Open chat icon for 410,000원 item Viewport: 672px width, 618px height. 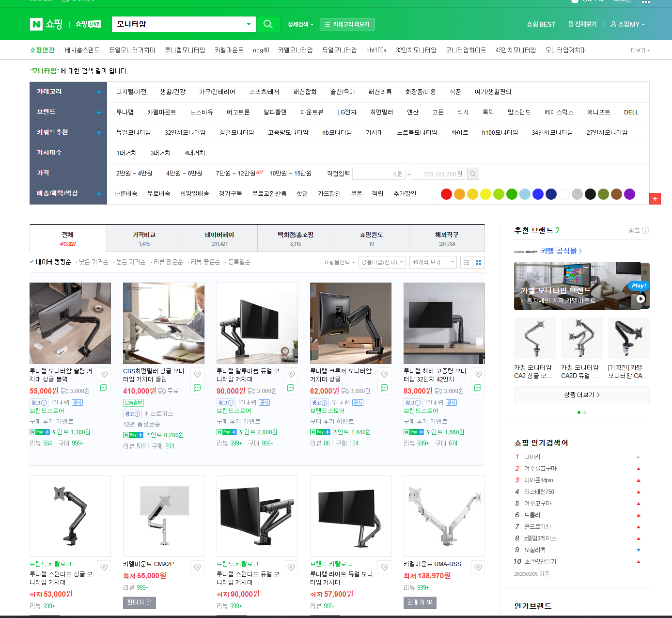(x=197, y=388)
